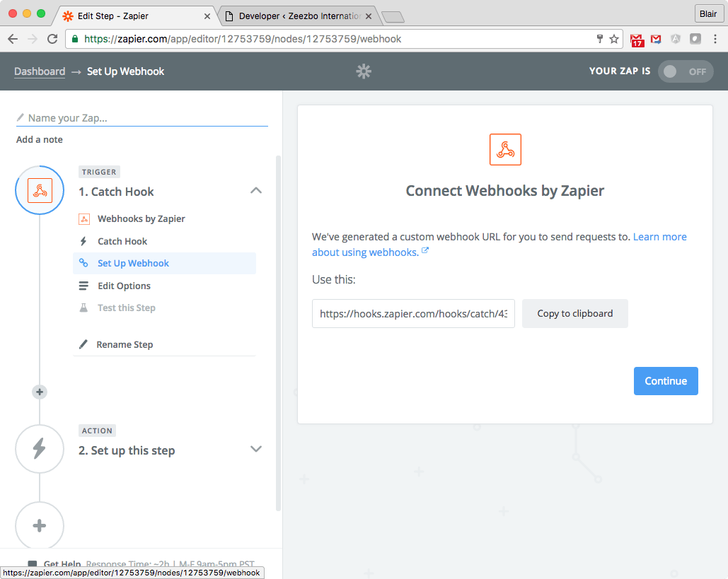Image resolution: width=728 pixels, height=579 pixels.
Task: Select Set Up Webhook in the step list
Action: coord(164,263)
